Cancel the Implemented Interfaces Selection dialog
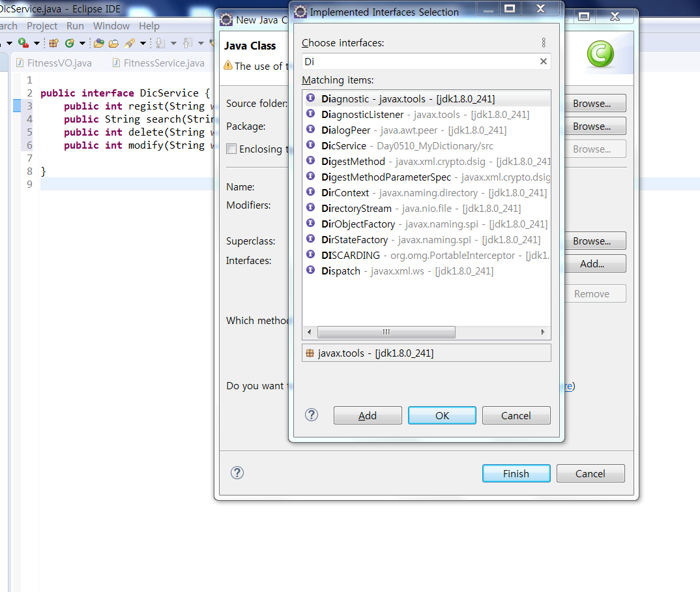Image resolution: width=700 pixels, height=592 pixels. coord(516,415)
